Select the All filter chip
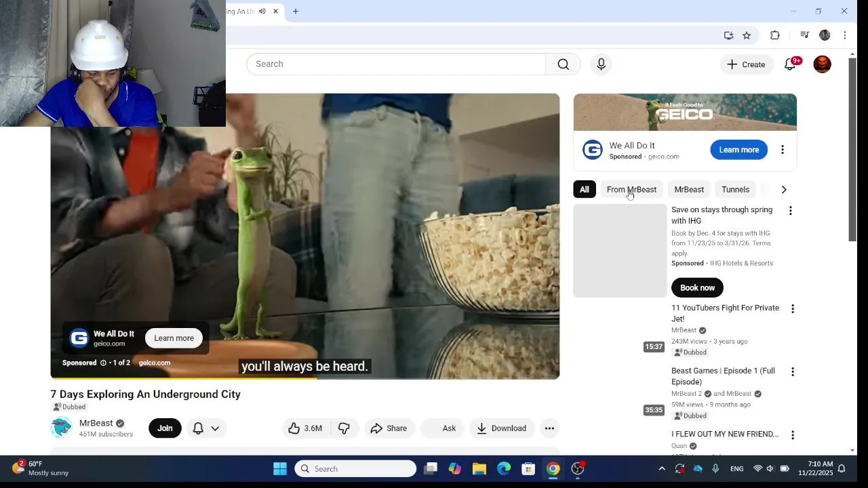 pos(585,190)
